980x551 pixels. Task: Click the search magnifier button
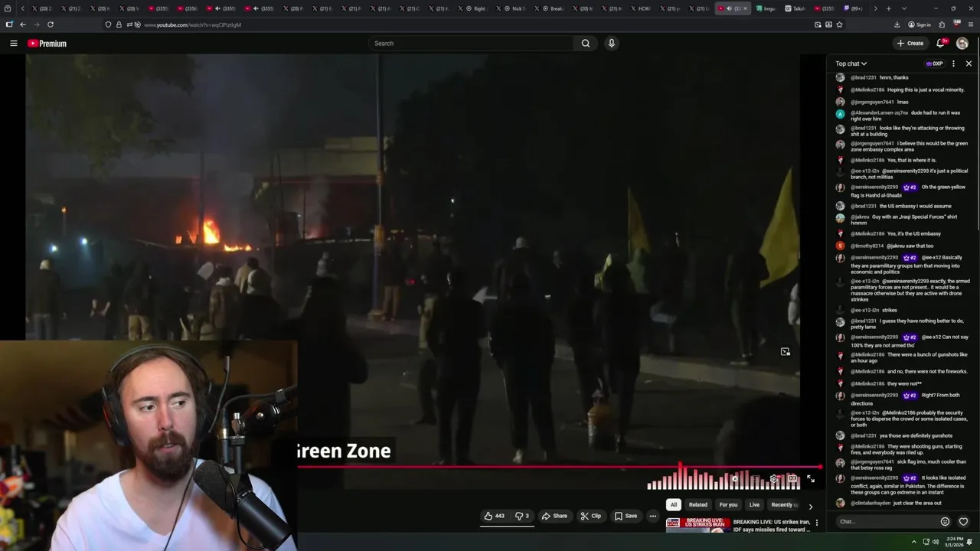click(x=586, y=44)
